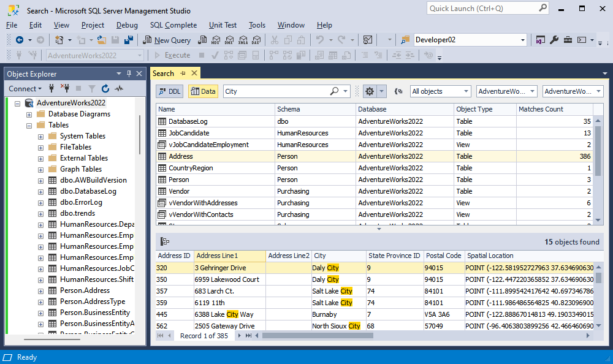Click the curly braces wildcard icon
Viewport: 613px width, 364px height.
pos(398,91)
